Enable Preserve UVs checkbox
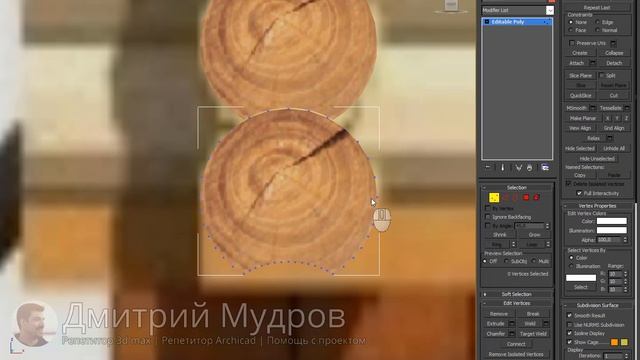The height and width of the screenshot is (360, 640). (x=572, y=43)
